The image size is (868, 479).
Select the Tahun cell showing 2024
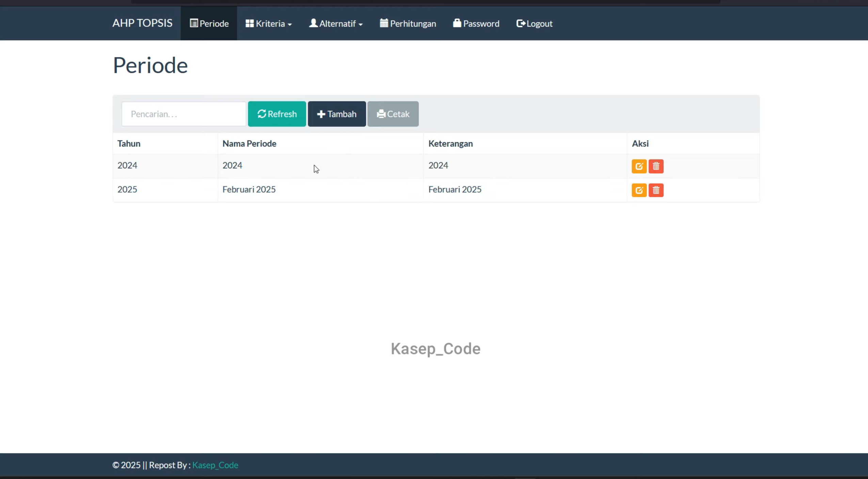click(x=165, y=166)
